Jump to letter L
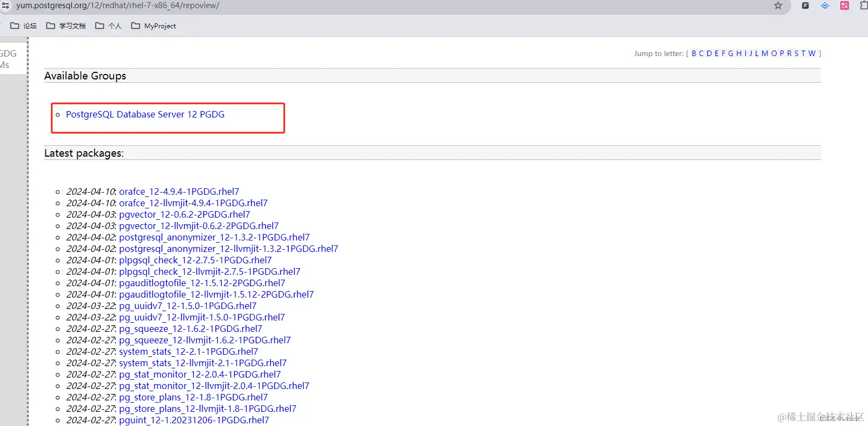The image size is (868, 426). [x=757, y=53]
